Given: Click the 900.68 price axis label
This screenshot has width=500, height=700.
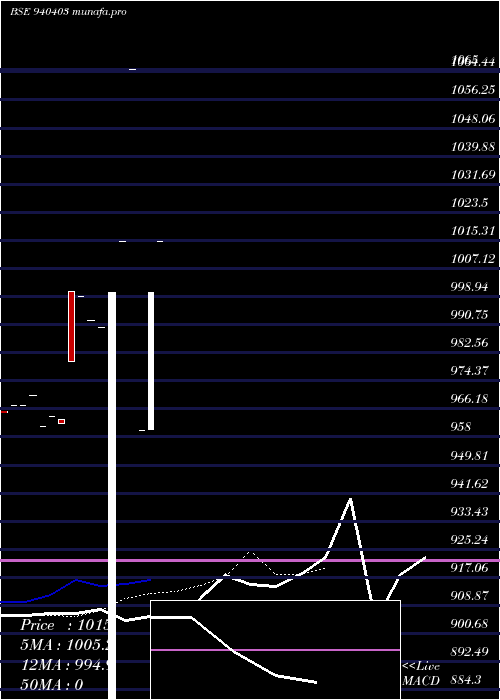Looking at the screenshot, I should point(469,624).
